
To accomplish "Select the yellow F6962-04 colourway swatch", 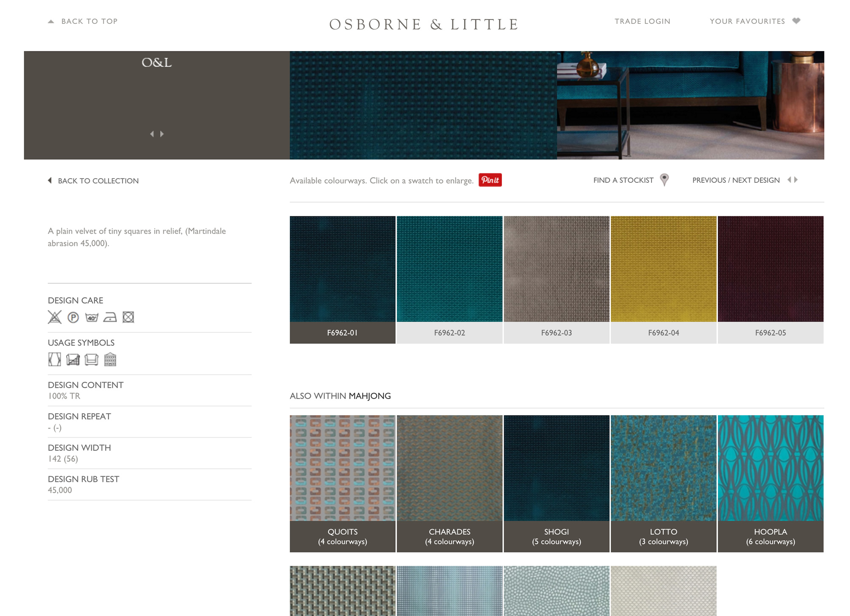I will tap(663, 269).
